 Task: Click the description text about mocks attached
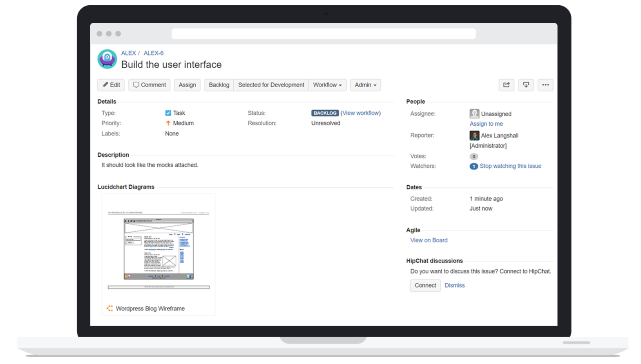pyautogui.click(x=150, y=165)
